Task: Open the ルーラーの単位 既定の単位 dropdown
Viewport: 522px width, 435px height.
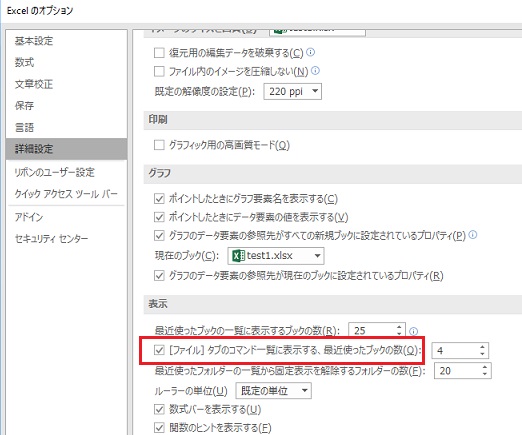Action: (x=274, y=391)
